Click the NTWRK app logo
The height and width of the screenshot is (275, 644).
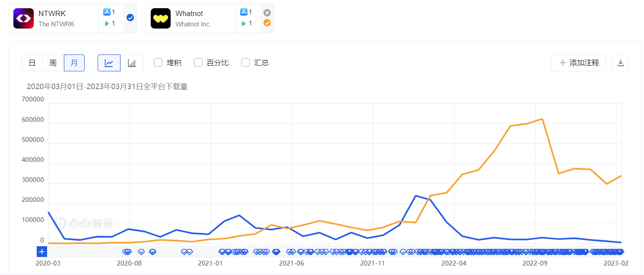tap(23, 18)
